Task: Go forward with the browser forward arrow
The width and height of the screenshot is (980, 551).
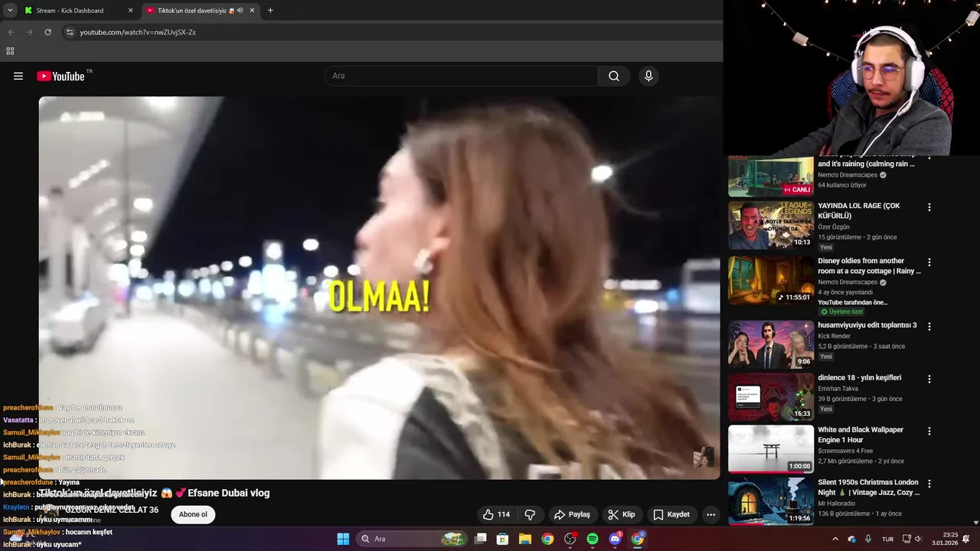Action: tap(29, 32)
